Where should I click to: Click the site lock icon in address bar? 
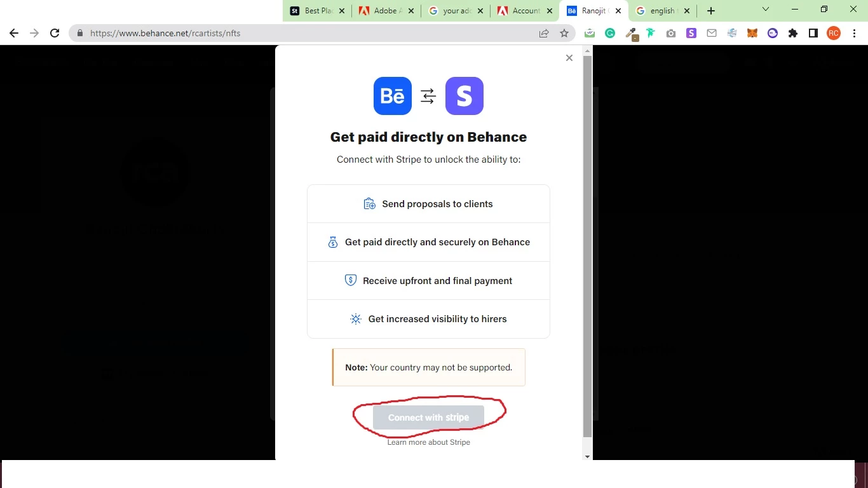pyautogui.click(x=80, y=33)
